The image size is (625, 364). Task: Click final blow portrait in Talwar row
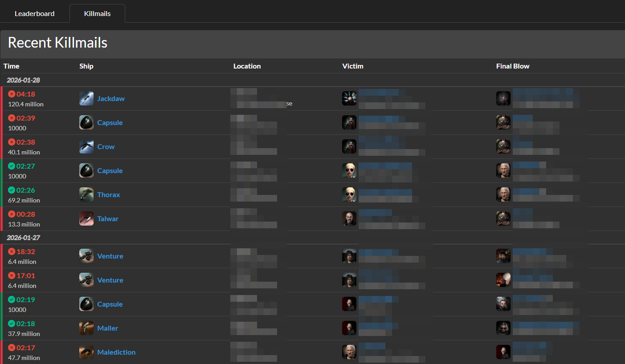tap(503, 218)
